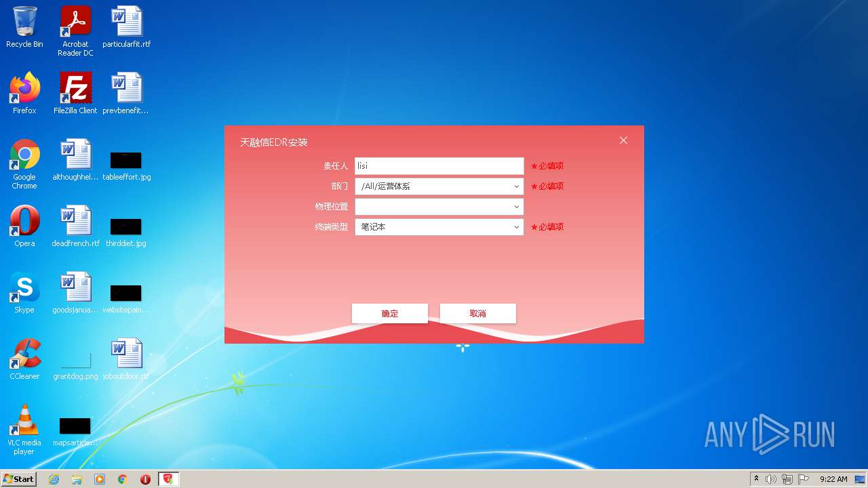Select particularfit.rtf document on desktop
Image resolution: width=868 pixels, height=488 pixels.
[127, 27]
